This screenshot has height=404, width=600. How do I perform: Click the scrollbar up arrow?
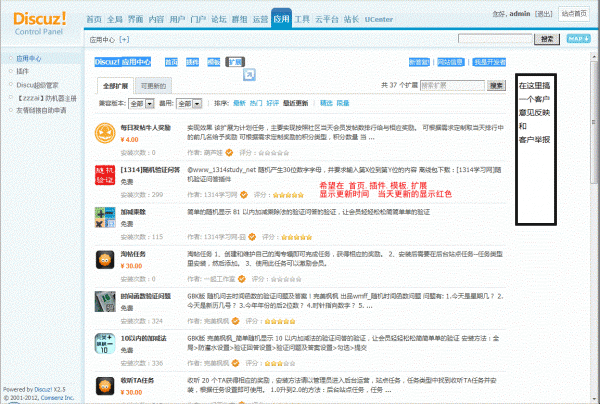(x=594, y=57)
